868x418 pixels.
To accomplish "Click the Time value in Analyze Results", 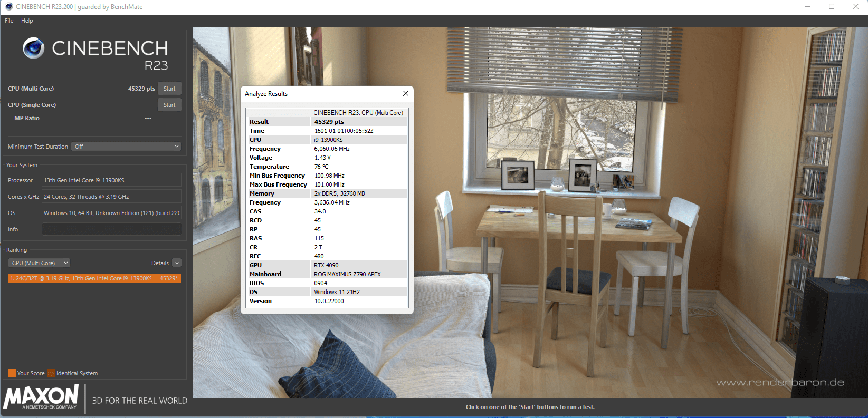I will (344, 131).
